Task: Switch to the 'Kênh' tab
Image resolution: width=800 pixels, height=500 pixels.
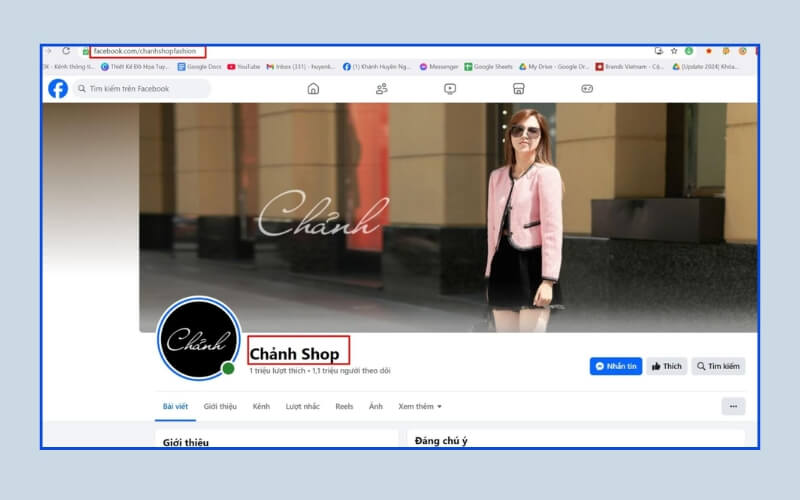Action: point(261,407)
